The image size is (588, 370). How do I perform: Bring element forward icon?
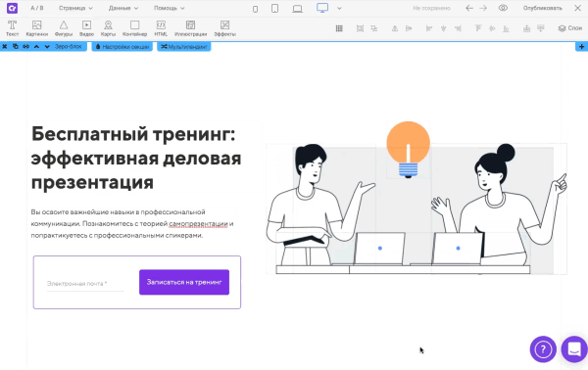(x=526, y=28)
